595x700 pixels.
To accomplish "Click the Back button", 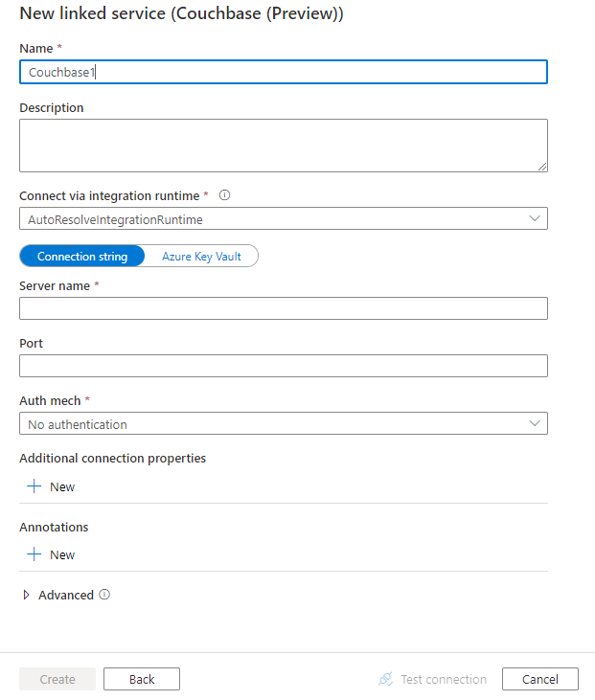I will pyautogui.click(x=142, y=679).
